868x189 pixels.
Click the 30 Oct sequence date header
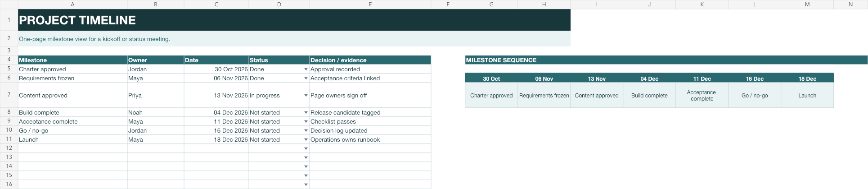491,78
